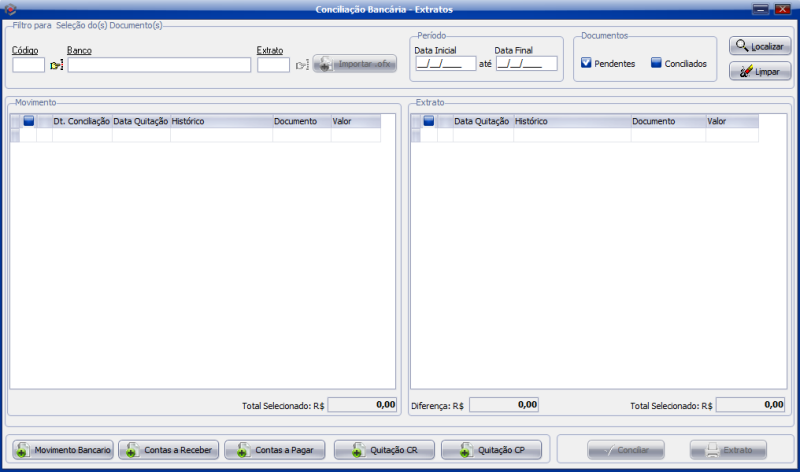800x472 pixels.
Task: Toggle the Pendentes checkbox
Action: point(587,63)
